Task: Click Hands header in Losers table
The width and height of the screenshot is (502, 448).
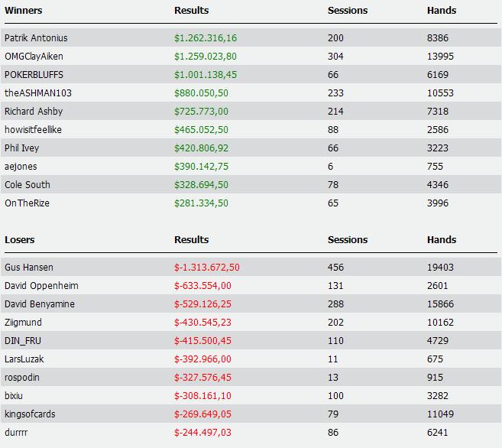Action: [442, 239]
